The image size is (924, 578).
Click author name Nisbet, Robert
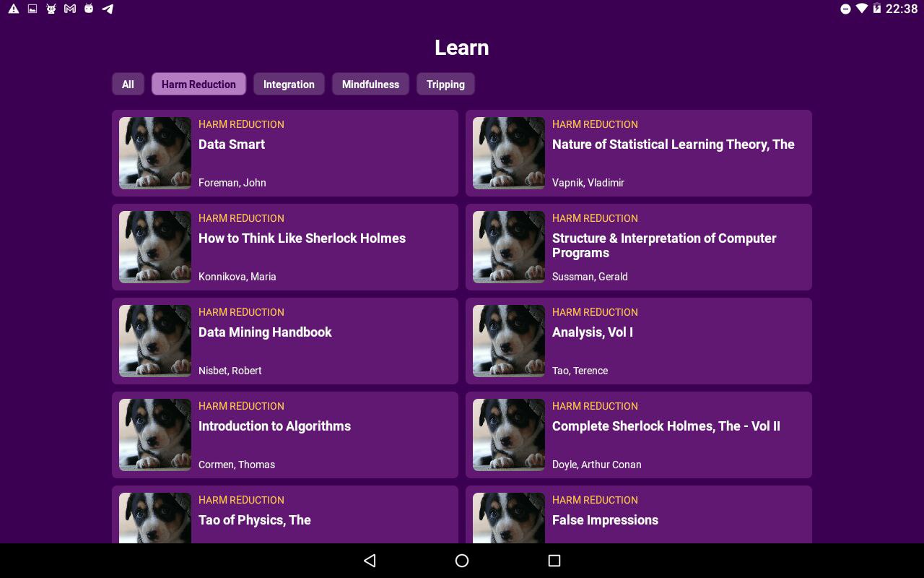230,371
